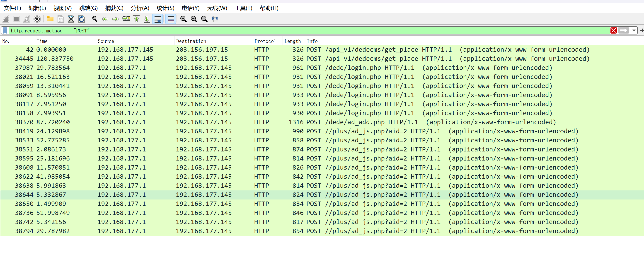This screenshot has height=253, width=644.
Task: Open recent filter history dropdown
Action: pos(634,31)
